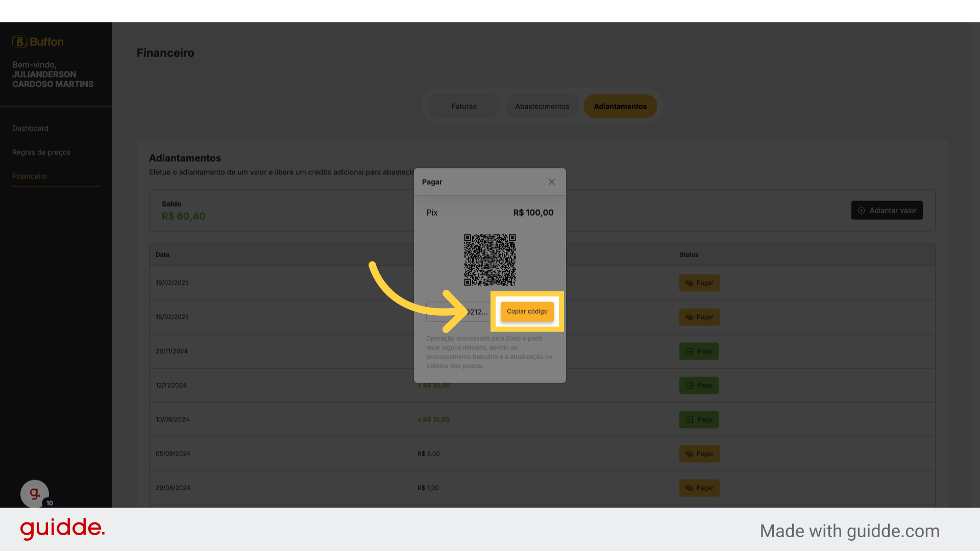980x551 pixels.
Task: Click Pagar for 29/08/2024 row
Action: pos(699,488)
